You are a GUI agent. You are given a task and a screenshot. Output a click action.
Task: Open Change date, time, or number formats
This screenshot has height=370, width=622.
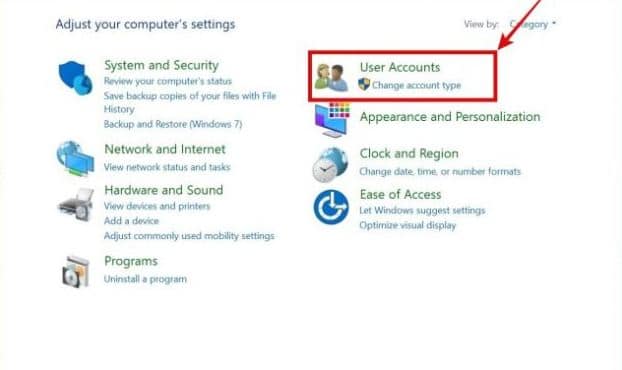click(440, 171)
